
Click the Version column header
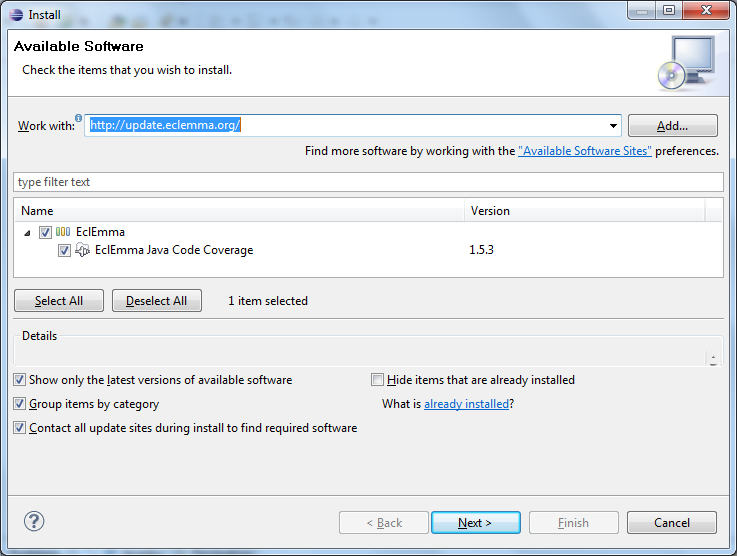585,211
